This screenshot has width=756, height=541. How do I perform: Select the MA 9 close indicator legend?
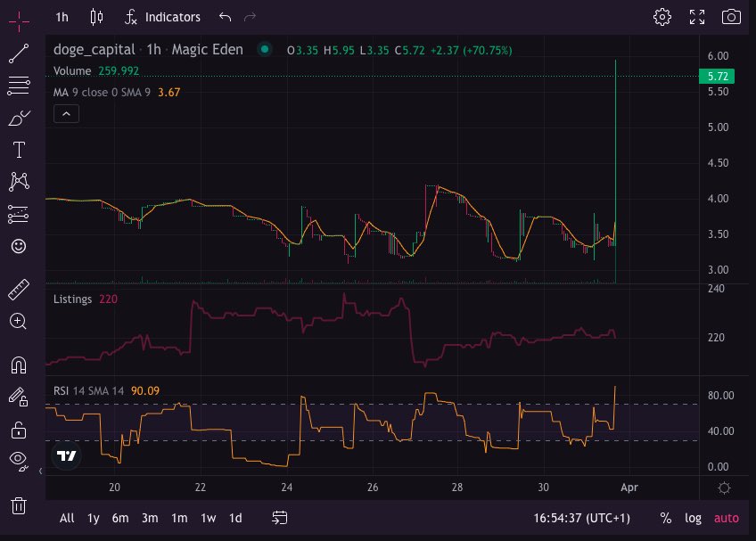pos(102,92)
